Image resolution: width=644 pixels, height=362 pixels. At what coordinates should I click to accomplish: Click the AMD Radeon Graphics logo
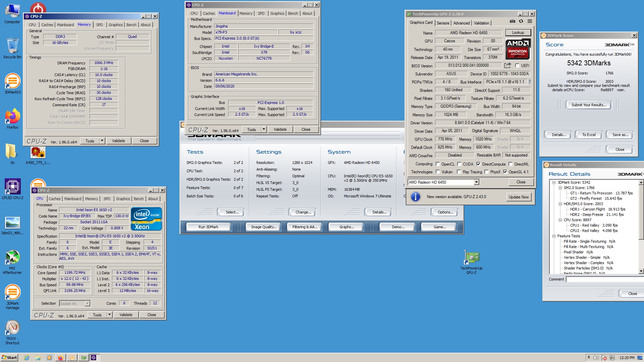tap(518, 49)
